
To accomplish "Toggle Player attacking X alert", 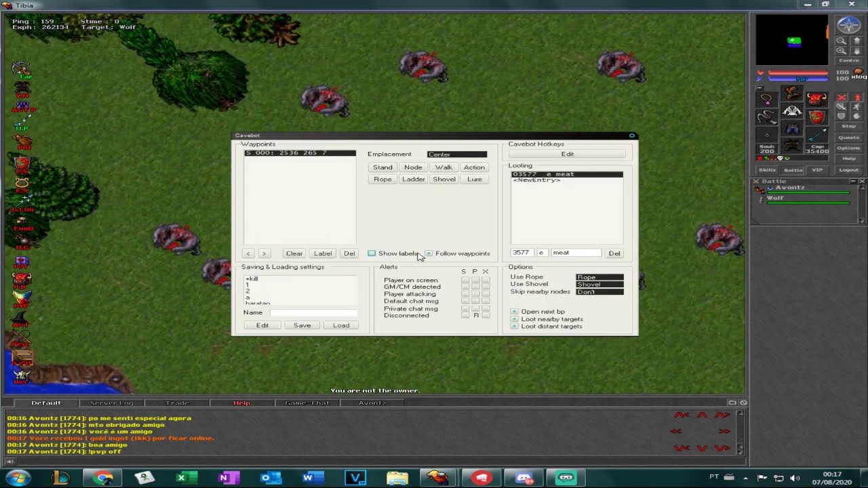I will click(x=486, y=294).
